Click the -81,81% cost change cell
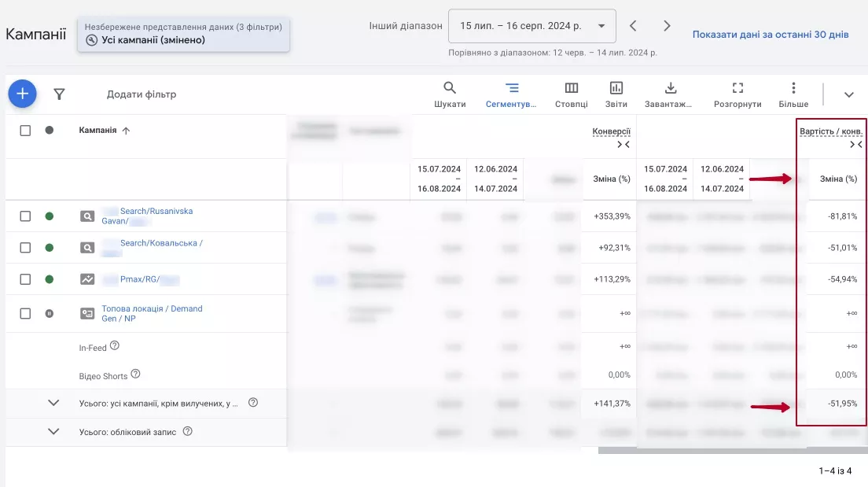 tap(842, 216)
